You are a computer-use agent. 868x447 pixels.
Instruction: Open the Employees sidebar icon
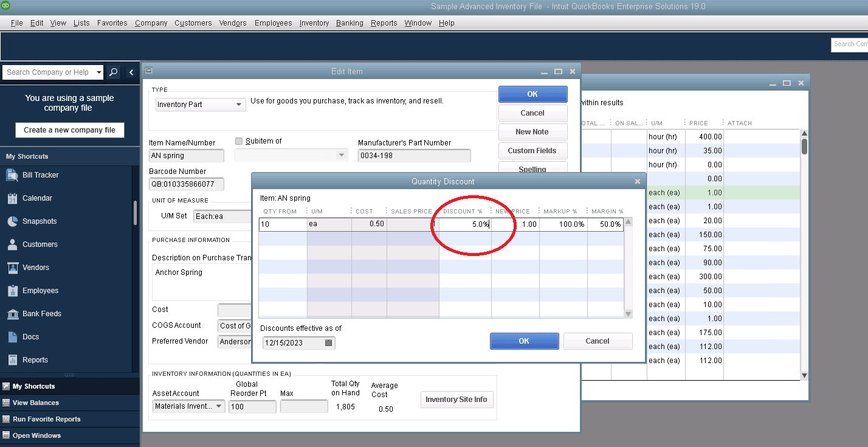click(x=13, y=290)
